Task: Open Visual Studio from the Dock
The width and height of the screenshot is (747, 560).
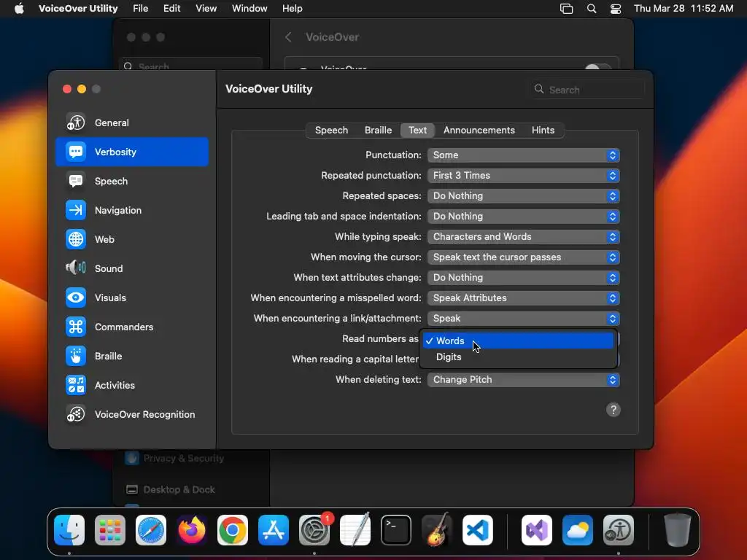Action: [x=537, y=530]
